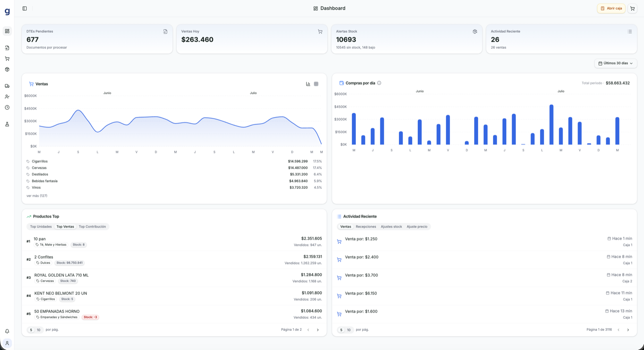Click the $58.663.432 total período value
Screen dimensions: 644x350
pos(617,83)
